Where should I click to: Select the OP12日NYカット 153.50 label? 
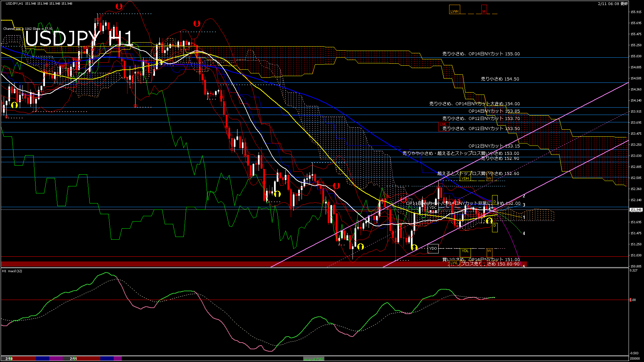481,129
